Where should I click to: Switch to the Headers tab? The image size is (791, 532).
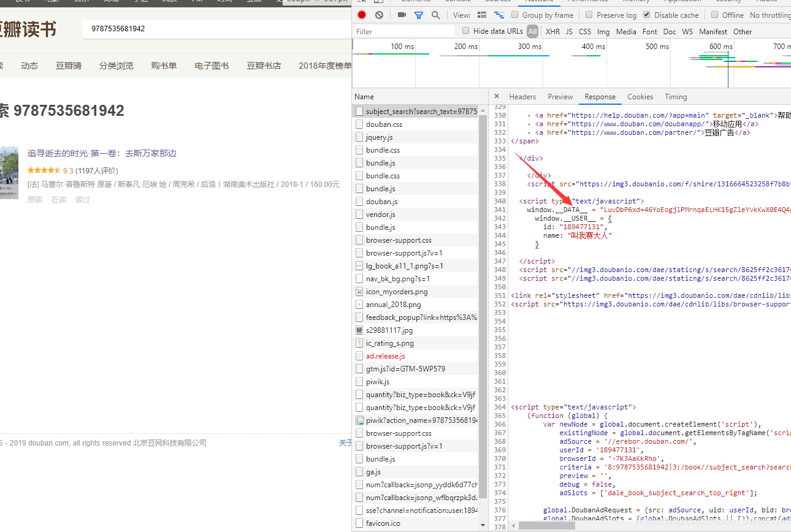[x=522, y=96]
